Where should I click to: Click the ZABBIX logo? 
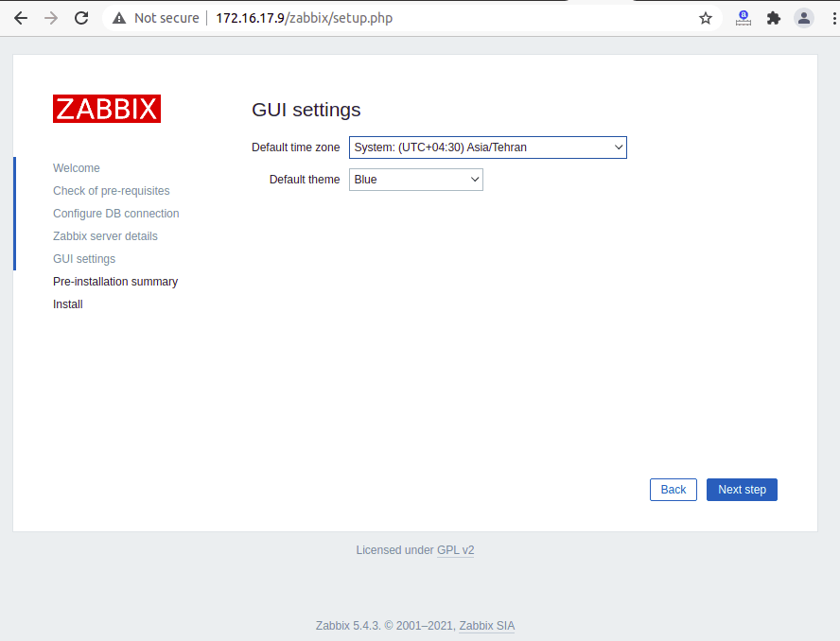pos(107,109)
